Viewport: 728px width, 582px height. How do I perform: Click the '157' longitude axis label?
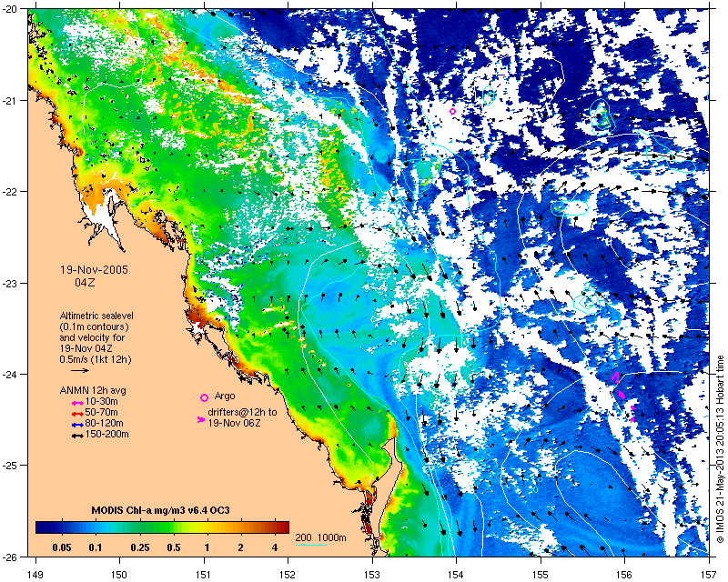(709, 575)
